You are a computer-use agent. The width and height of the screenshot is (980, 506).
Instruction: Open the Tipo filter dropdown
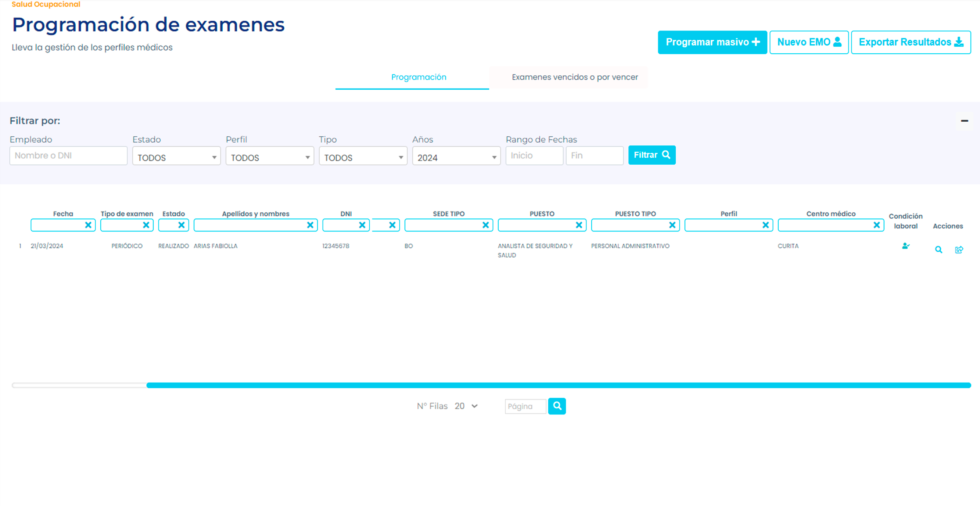point(363,156)
